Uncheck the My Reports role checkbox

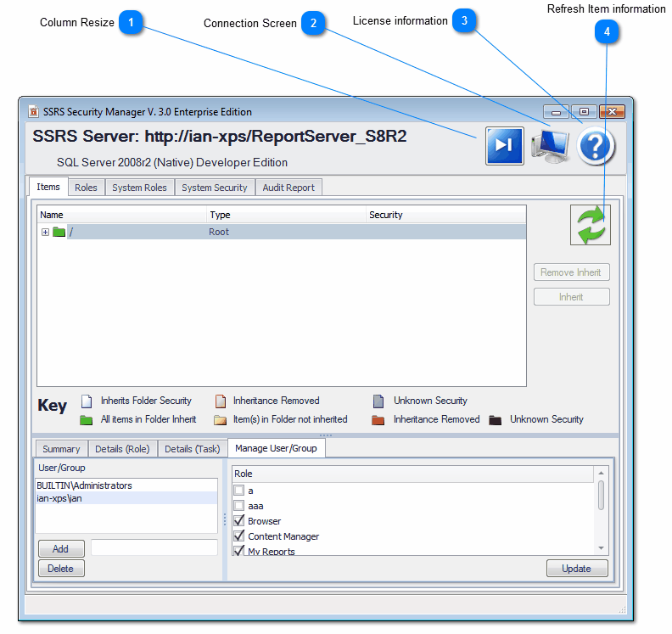(239, 551)
